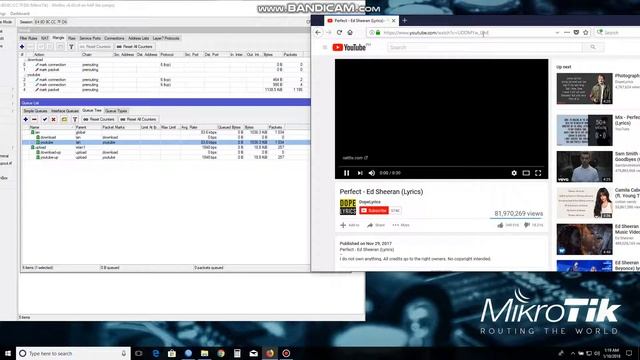
Task: Show URL bar history dropdown arrow
Action: [557, 32]
